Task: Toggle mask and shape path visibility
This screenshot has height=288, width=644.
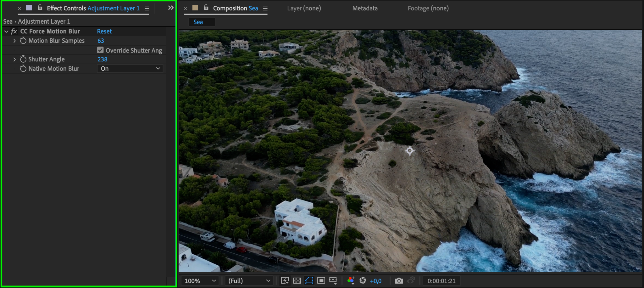Action: coord(309,280)
